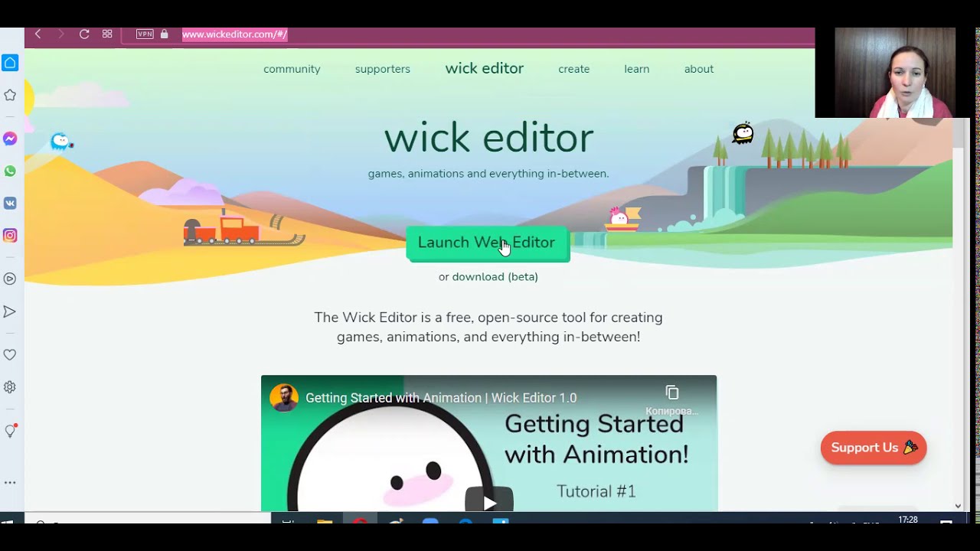Open WhatsApp in the sidebar
980x551 pixels.
(x=10, y=171)
